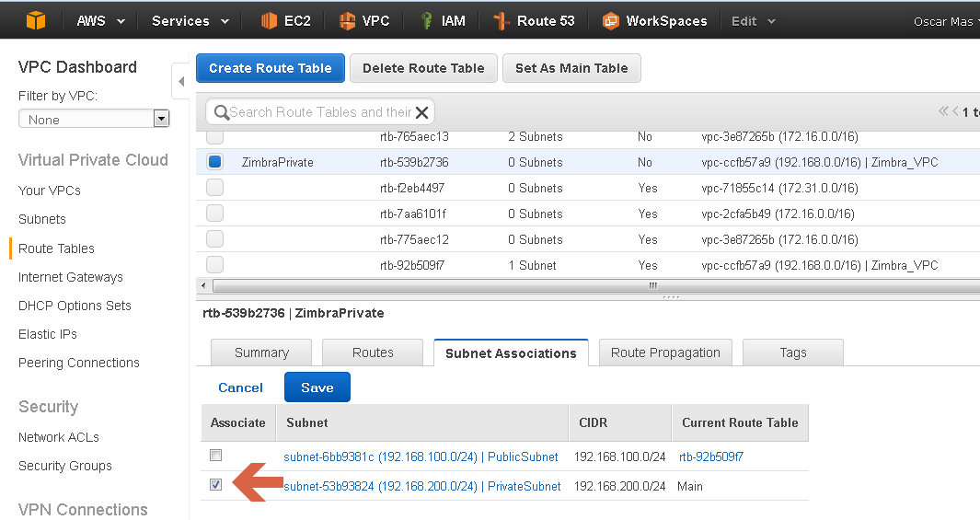Open the subnet-6bb9381c PublicSubnet link
Viewport: 980px width, 520px height.
pos(421,456)
